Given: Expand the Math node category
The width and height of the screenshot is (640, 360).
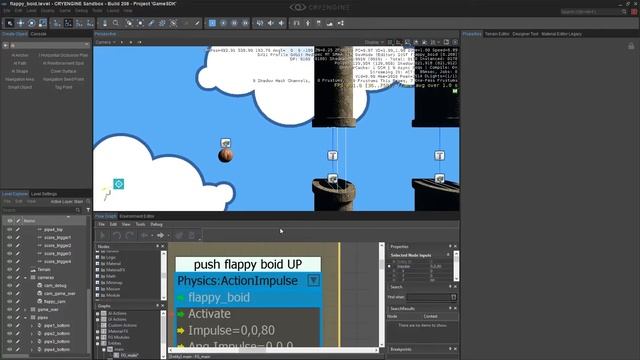Looking at the screenshot, I should (x=98, y=276).
